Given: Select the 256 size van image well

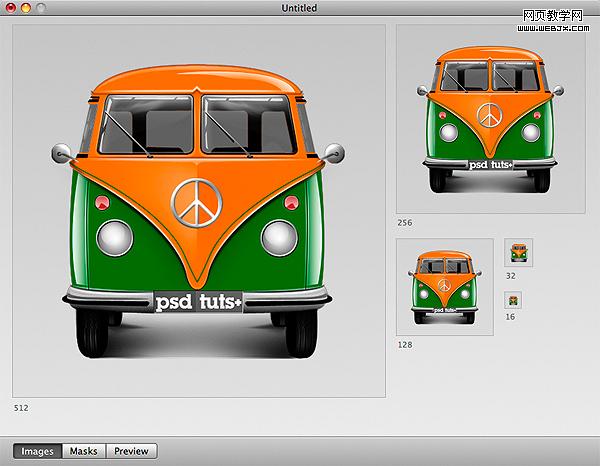Looking at the screenshot, I should click(491, 119).
